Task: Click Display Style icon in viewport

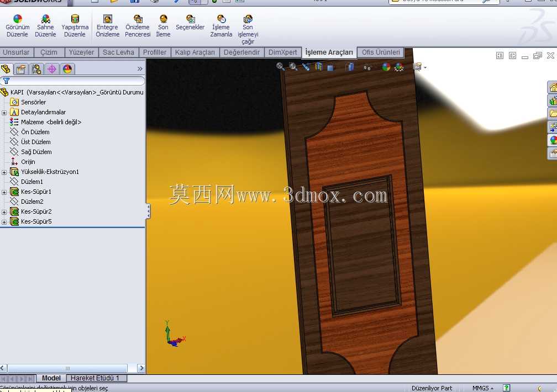Action: pyautogui.click(x=350, y=67)
